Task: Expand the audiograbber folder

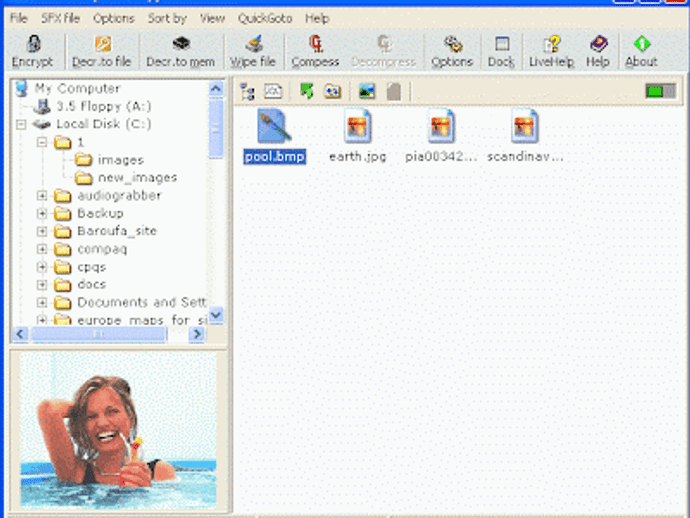Action: click(x=42, y=195)
